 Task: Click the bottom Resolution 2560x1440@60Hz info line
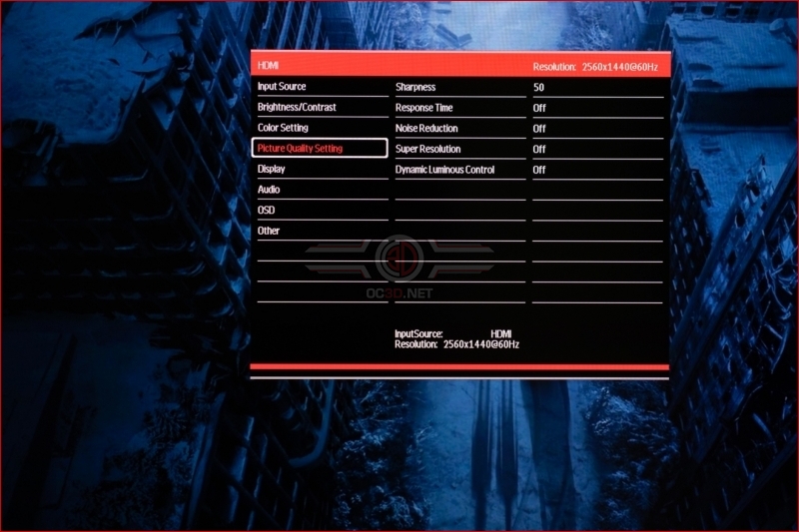click(x=456, y=344)
